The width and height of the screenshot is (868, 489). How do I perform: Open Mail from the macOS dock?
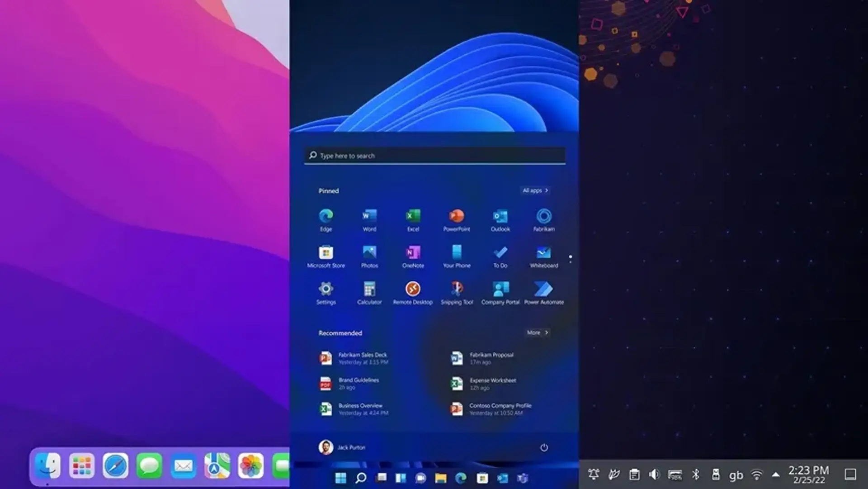(183, 465)
